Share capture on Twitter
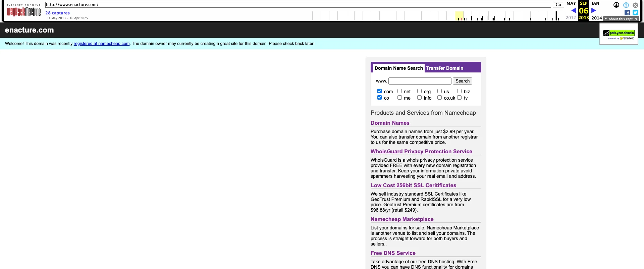This screenshot has height=269, width=644. [x=635, y=12]
